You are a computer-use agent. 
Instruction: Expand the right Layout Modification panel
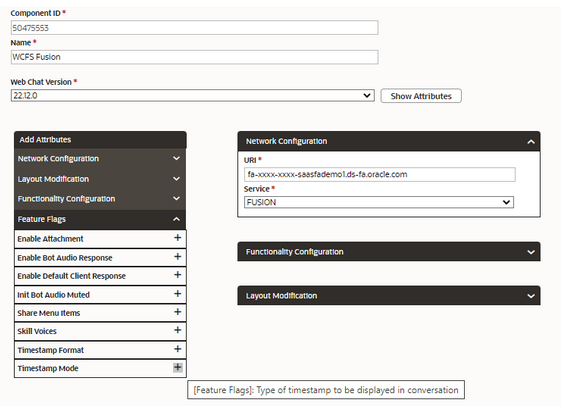coord(389,296)
